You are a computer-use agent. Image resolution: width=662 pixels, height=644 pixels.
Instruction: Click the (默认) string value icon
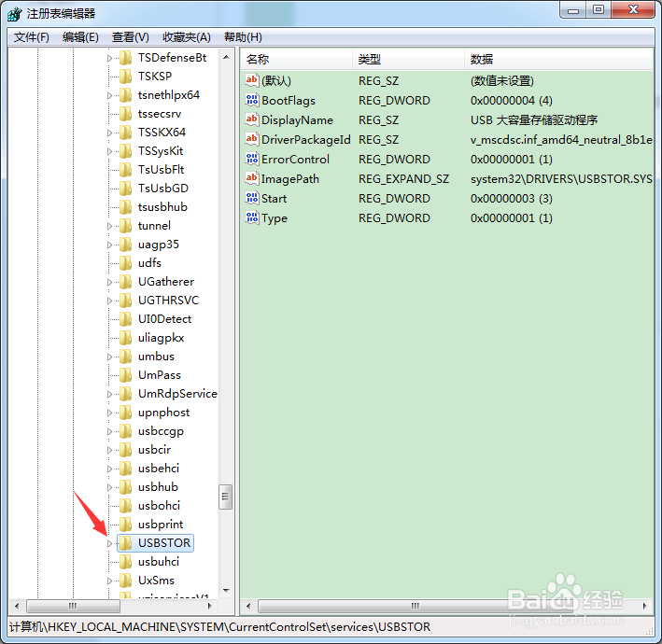tap(251, 80)
